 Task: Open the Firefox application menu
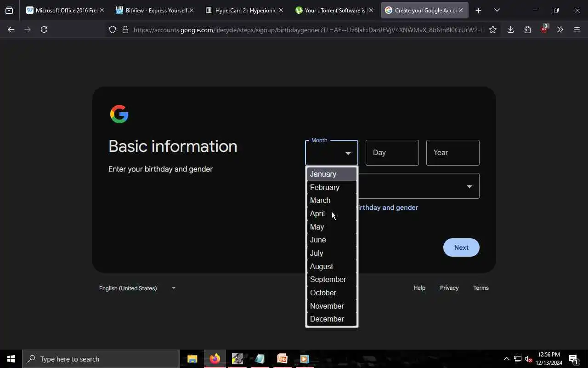click(x=577, y=29)
